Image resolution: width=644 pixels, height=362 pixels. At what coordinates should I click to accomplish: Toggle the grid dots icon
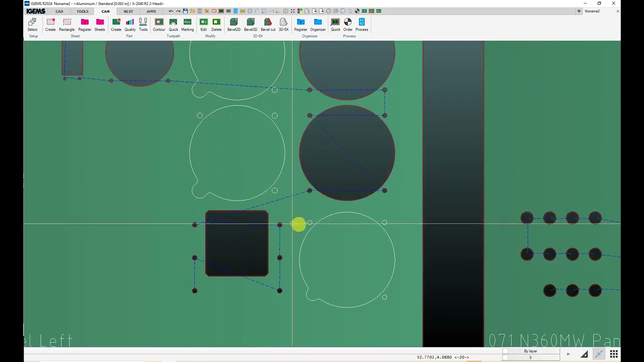pos(614,354)
